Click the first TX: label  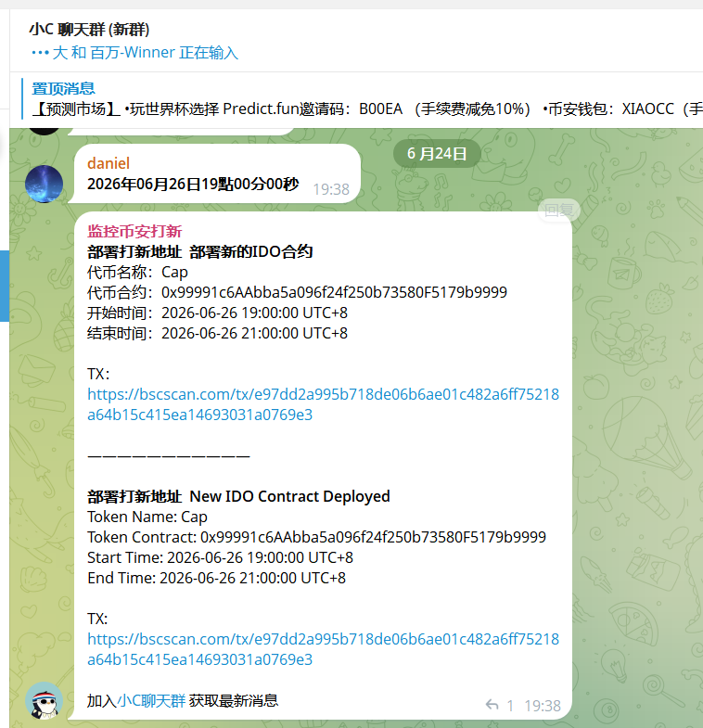point(98,375)
